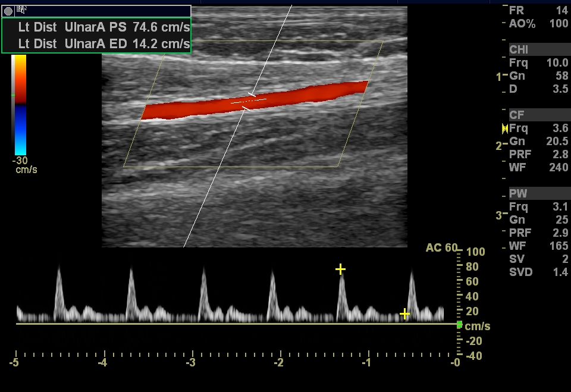571x392 pixels.
Task: Select the end diastolic yellow caliper marker
Action: (x=405, y=313)
